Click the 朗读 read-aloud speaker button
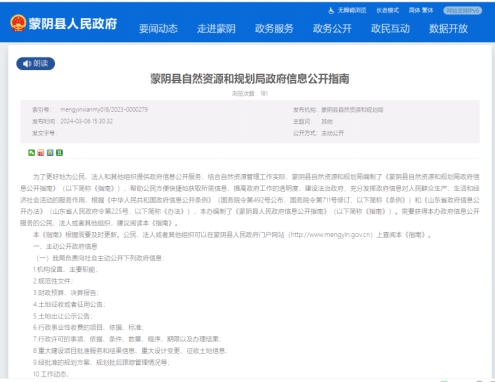Viewport: 495px width, 382px height. pos(36,63)
